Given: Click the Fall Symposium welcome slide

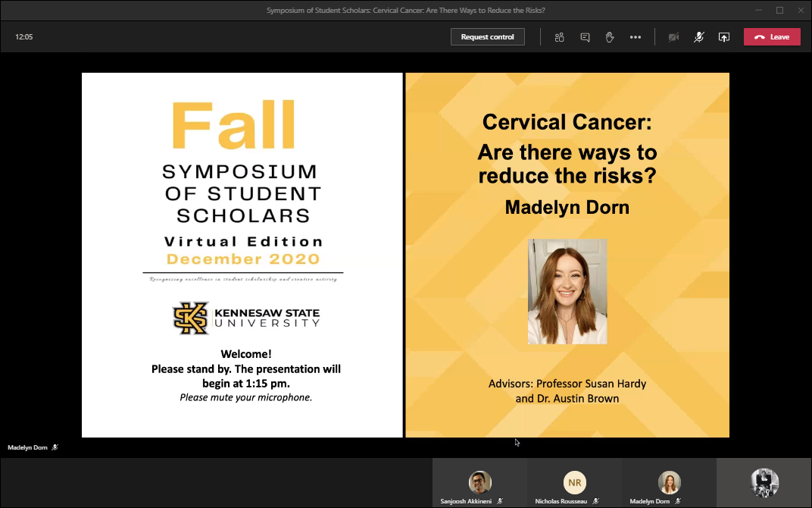Looking at the screenshot, I should [x=242, y=255].
